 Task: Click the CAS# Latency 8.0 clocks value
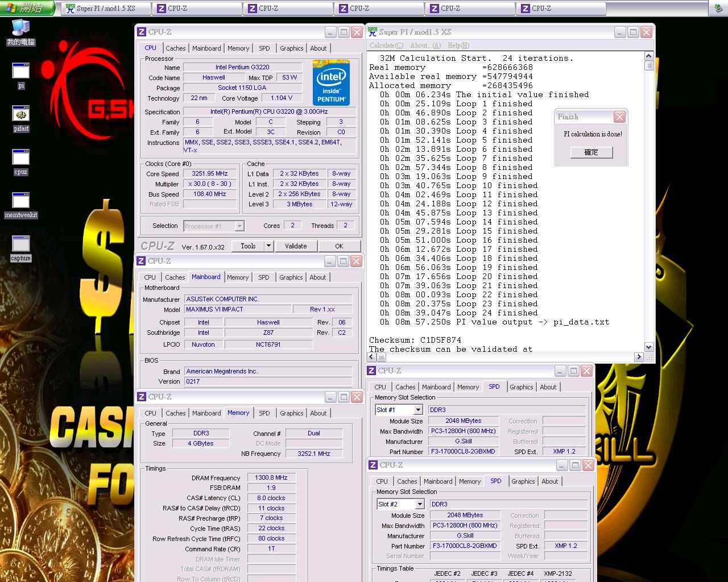[x=271, y=498]
